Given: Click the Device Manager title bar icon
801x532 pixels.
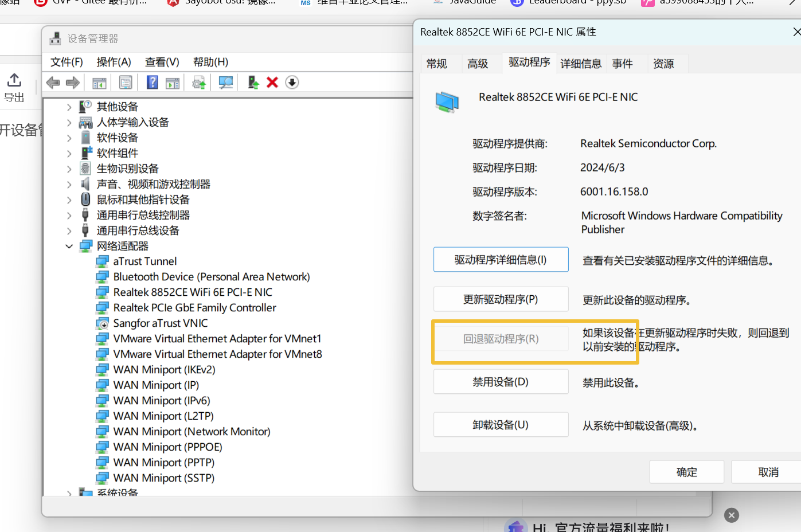Looking at the screenshot, I should (56, 38).
